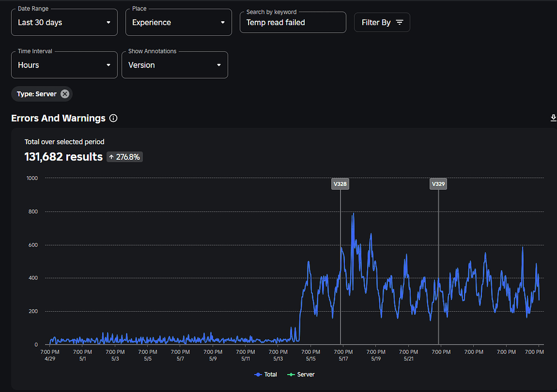
Task: Open the Date Range dropdown
Action: [x=64, y=22]
